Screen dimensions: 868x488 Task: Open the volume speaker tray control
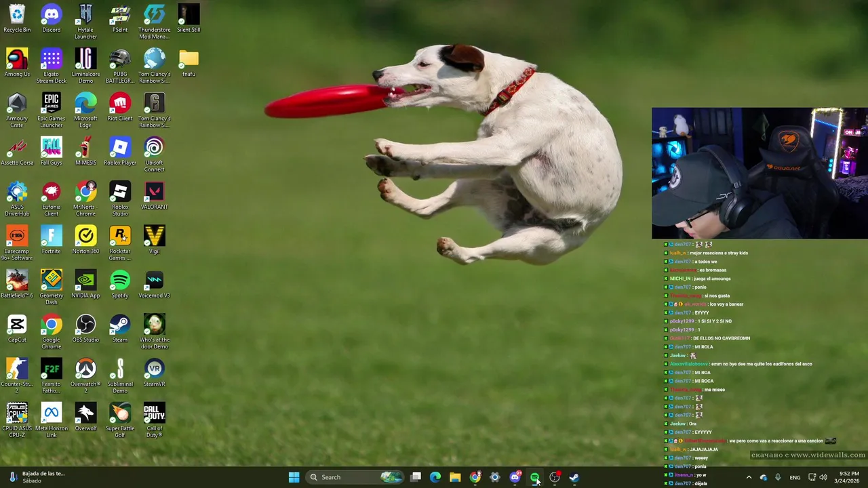(x=823, y=477)
